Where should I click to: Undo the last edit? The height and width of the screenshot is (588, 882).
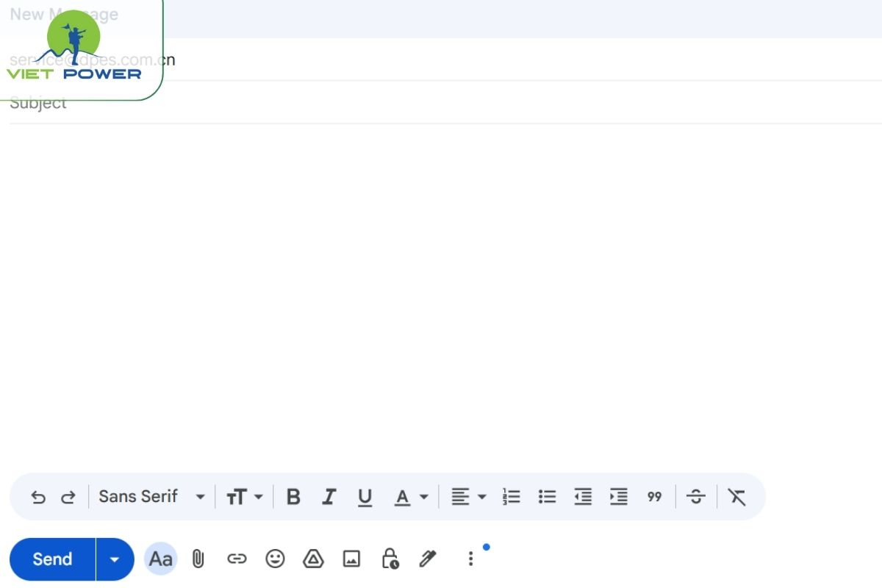(x=38, y=497)
